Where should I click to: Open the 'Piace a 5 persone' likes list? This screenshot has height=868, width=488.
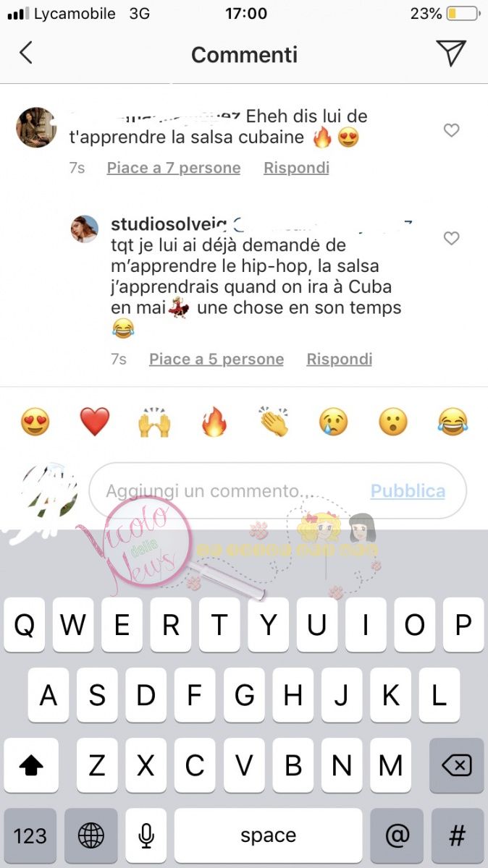216,359
